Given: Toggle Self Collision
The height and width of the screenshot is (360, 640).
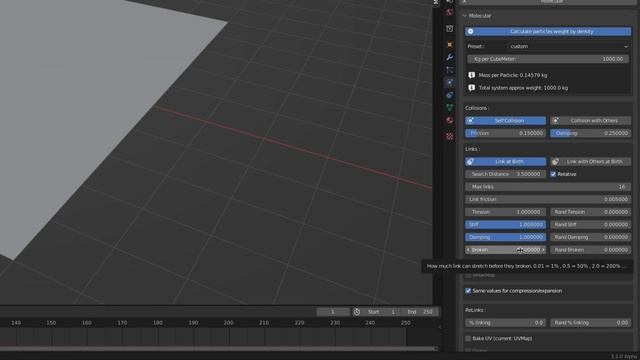Looking at the screenshot, I should pos(505,120).
